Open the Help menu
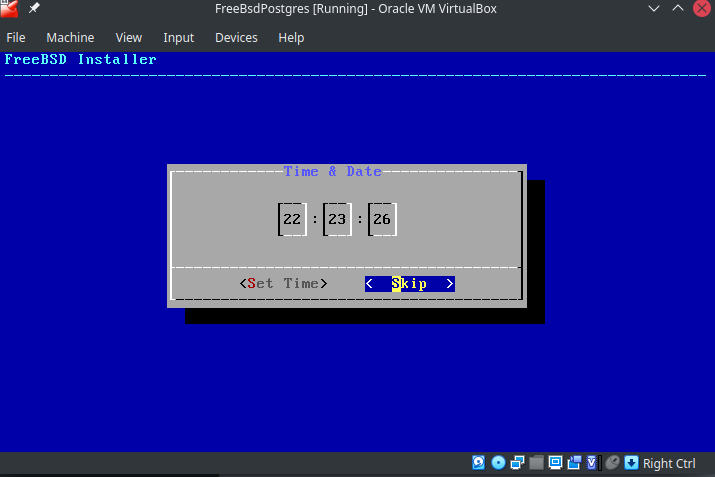Screen dimensions: 715x477 pos(291,37)
